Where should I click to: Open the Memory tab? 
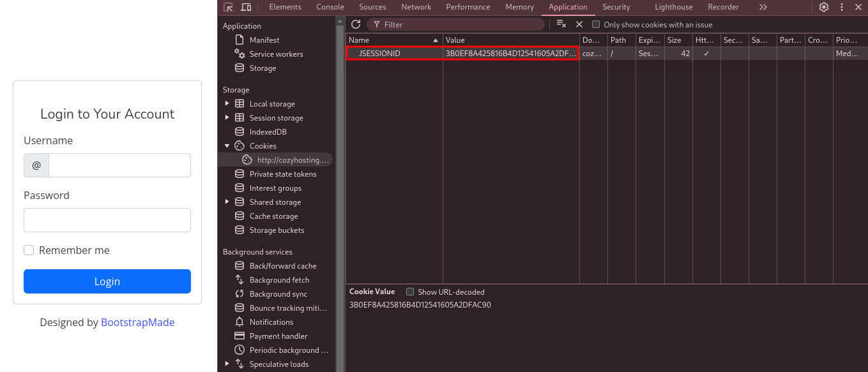[x=519, y=7]
